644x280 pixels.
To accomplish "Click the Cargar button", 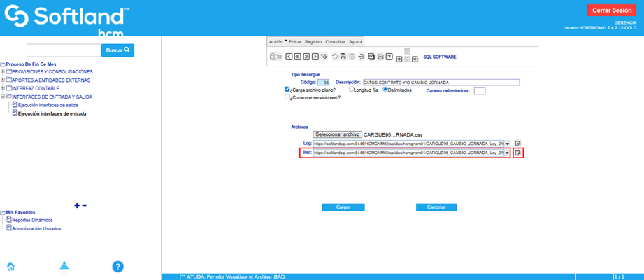I will [343, 207].
